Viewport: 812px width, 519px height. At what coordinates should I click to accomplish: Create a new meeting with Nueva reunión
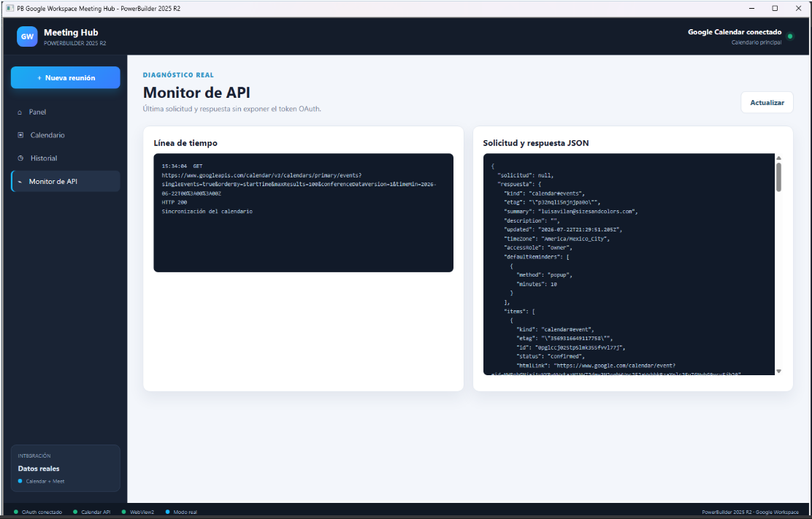[x=65, y=77]
